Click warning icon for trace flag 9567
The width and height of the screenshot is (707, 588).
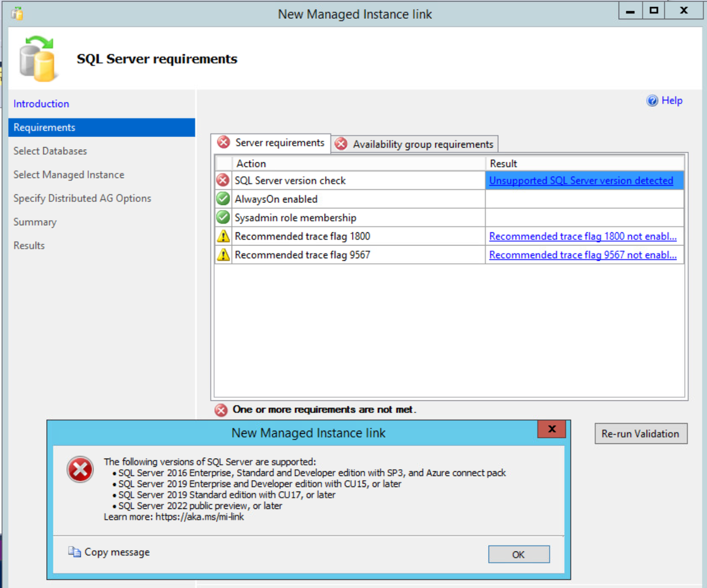coord(222,255)
